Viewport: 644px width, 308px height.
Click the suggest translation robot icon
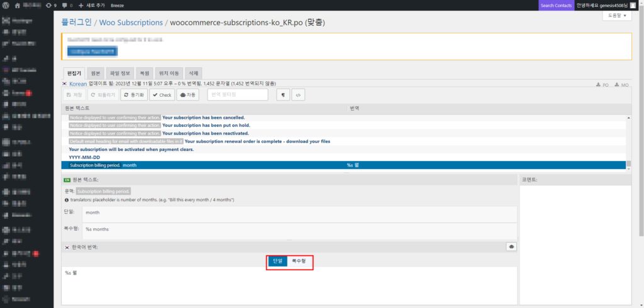[511, 247]
